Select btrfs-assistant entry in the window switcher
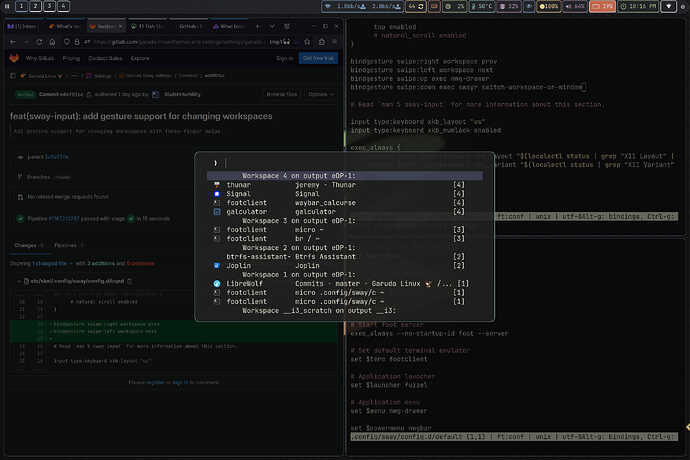The image size is (690, 460). point(345,257)
